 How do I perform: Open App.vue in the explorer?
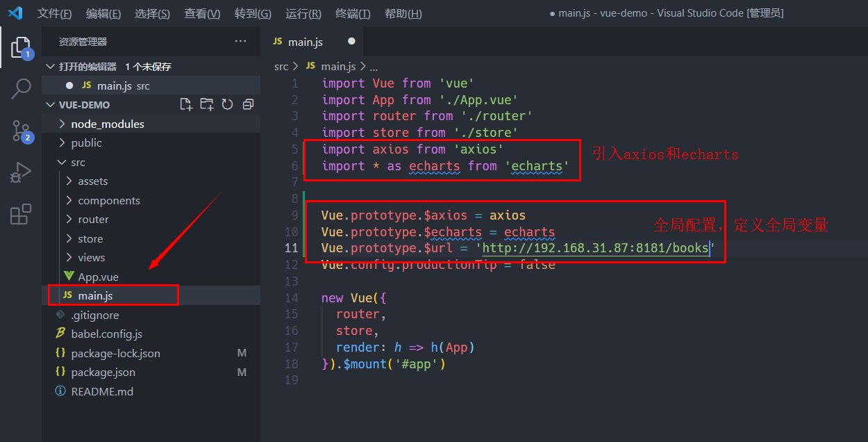pos(151,277)
